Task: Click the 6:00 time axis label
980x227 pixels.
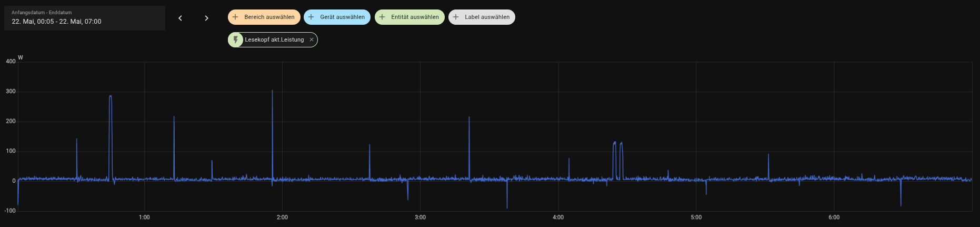Action: coord(834,217)
